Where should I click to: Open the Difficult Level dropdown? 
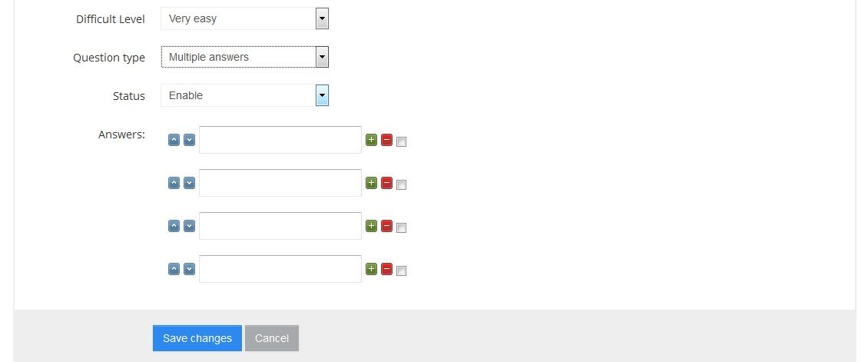pyautogui.click(x=245, y=18)
